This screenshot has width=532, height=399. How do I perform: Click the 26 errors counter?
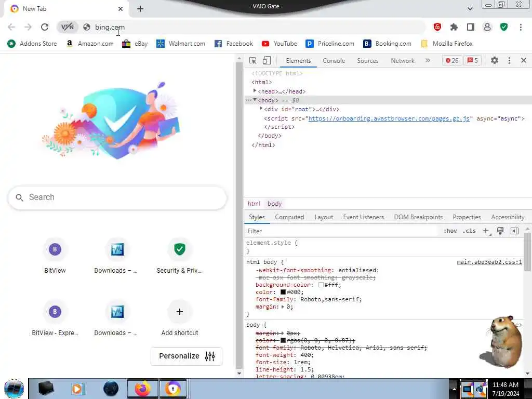point(452,60)
